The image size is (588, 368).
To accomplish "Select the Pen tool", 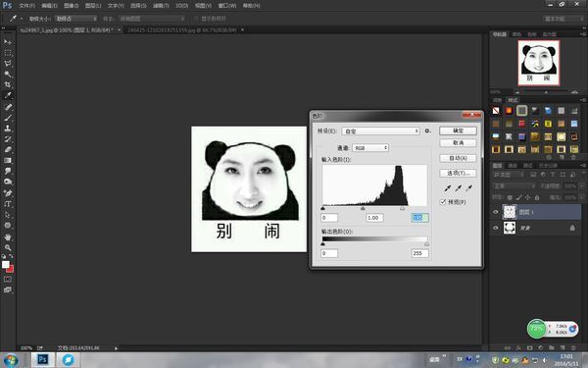I will click(x=8, y=193).
